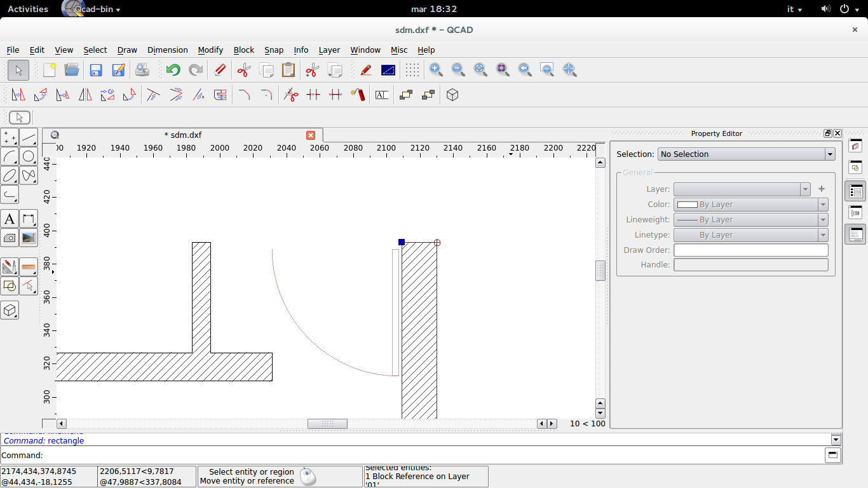Open the Spline tools in left toolbox
Image resolution: width=868 pixels, height=488 pixels.
(x=29, y=175)
